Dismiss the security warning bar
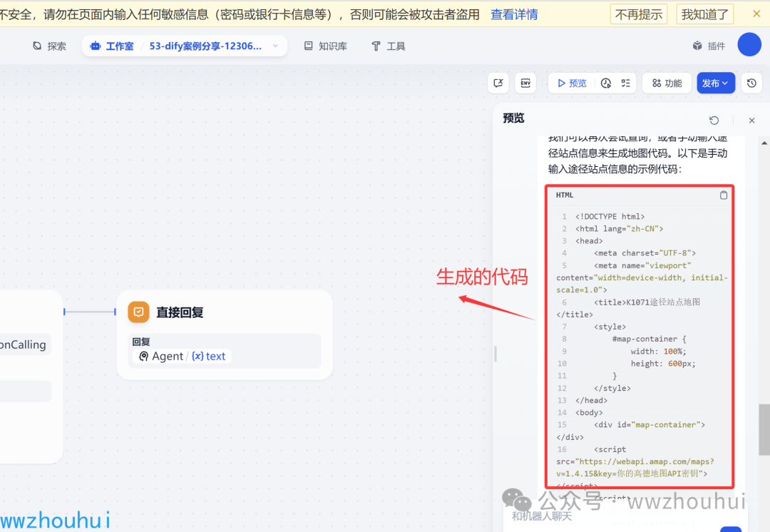This screenshot has height=532, width=770. [x=756, y=14]
